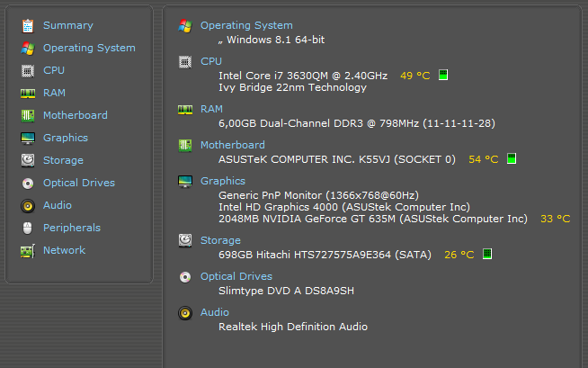
Task: Click the green motherboard temperature indicator icon
Action: 511,159
